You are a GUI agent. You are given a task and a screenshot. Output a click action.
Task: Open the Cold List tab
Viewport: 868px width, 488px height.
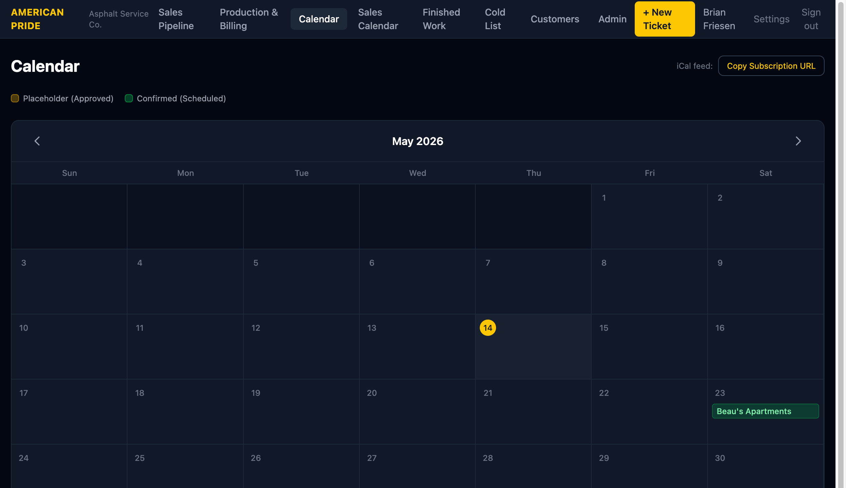pos(495,19)
